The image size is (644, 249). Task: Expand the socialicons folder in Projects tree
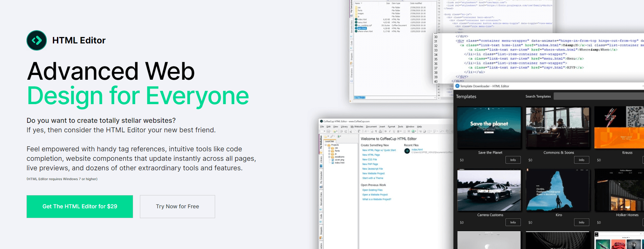(x=329, y=157)
